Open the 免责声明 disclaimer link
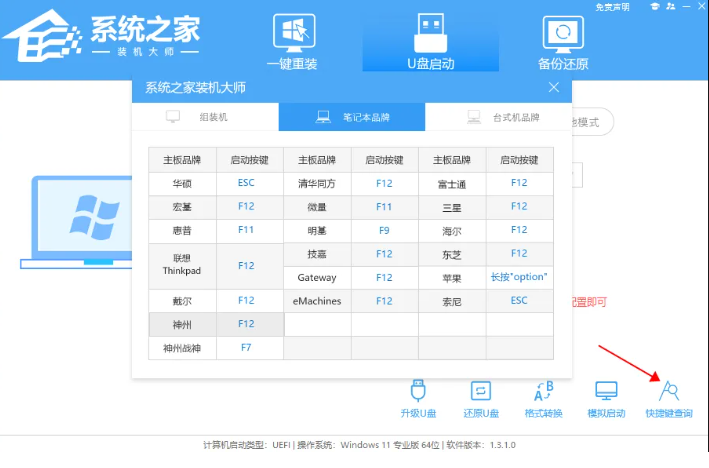Viewport: 709px width, 468px height. pyautogui.click(x=612, y=7)
